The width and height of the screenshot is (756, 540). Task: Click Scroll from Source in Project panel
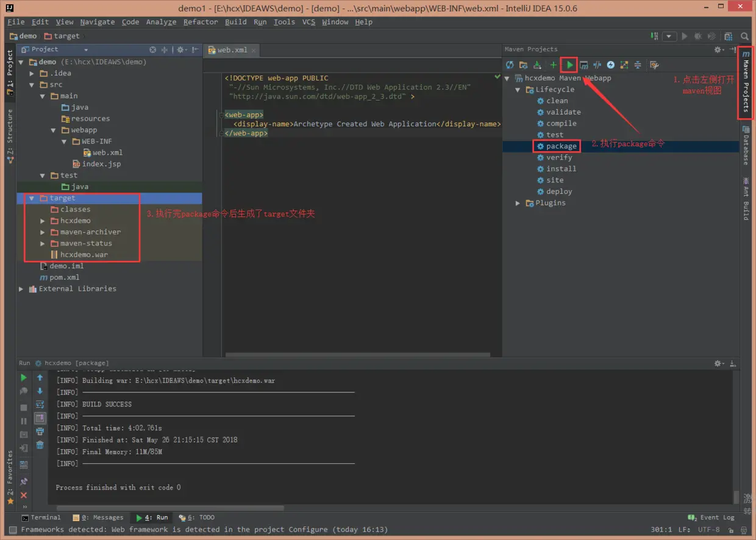pyautogui.click(x=153, y=49)
